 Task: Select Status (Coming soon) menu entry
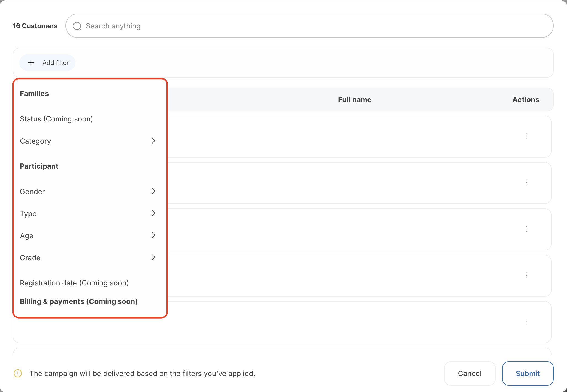(x=56, y=119)
